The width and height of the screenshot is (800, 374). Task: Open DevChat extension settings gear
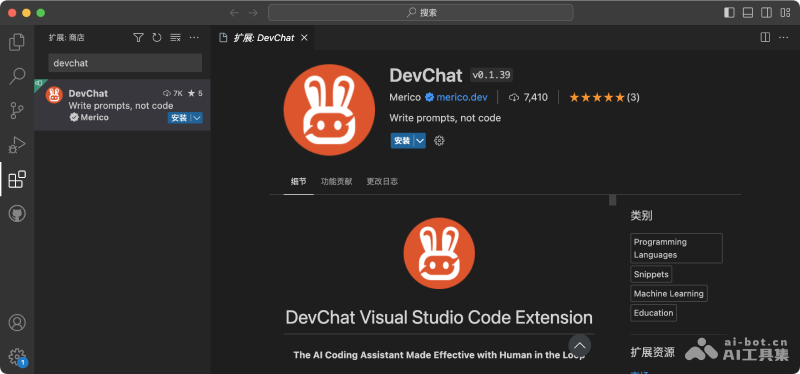(439, 140)
